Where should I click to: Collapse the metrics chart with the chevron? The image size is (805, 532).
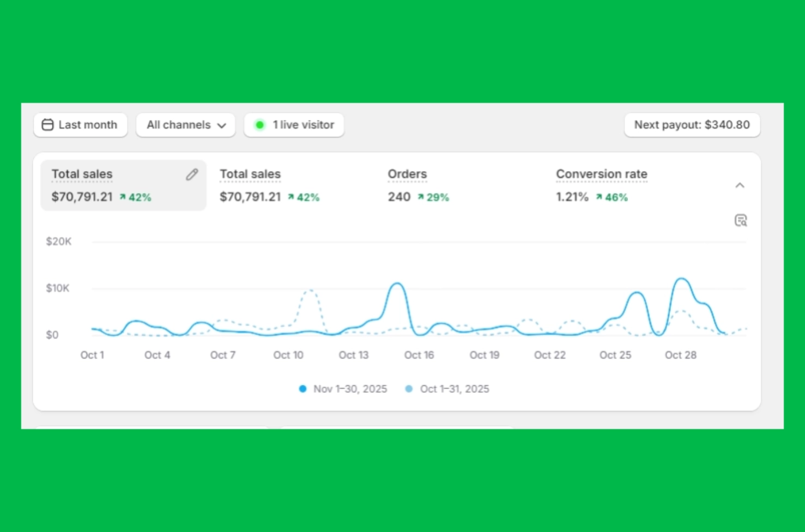(740, 185)
